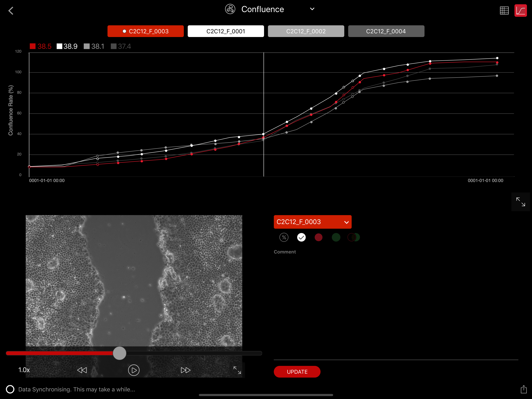
Task: Rewind the time-lapse playback
Action: (x=82, y=370)
